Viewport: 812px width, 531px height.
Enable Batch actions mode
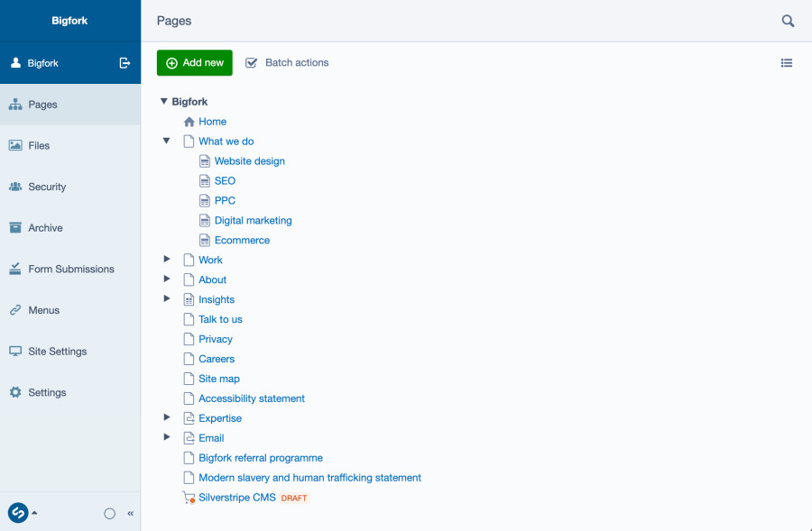[287, 63]
